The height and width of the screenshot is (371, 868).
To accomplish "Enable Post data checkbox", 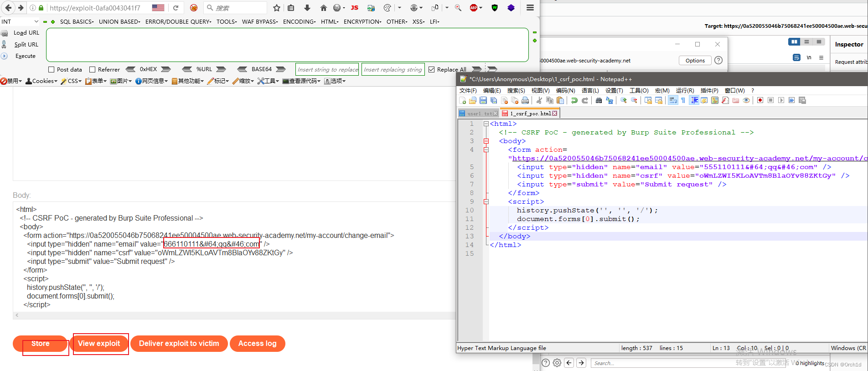I will pyautogui.click(x=52, y=69).
